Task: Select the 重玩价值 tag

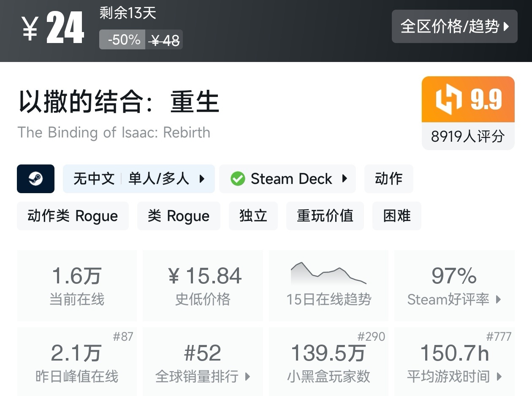Action: click(325, 216)
